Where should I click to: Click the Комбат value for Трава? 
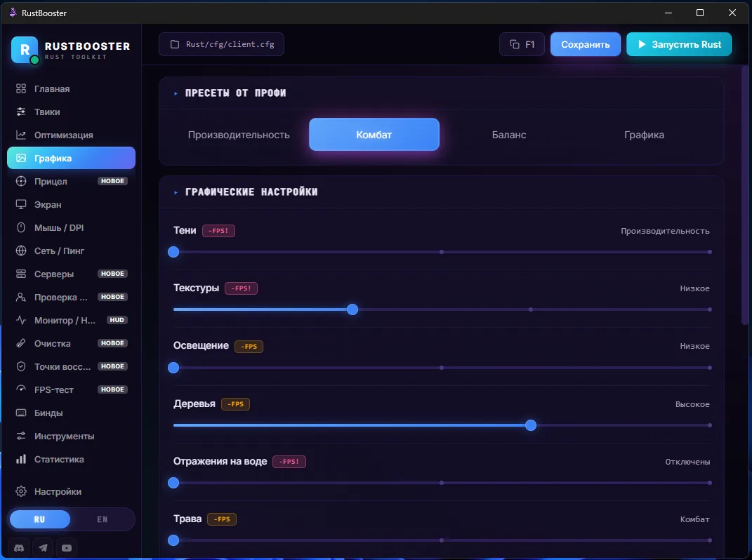[695, 519]
